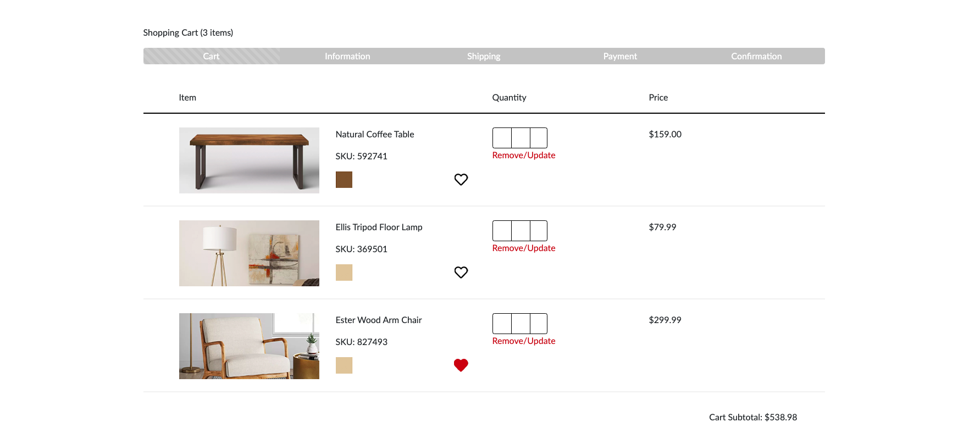The height and width of the screenshot is (422, 980).
Task: Pick the brown swatch for the coffee table
Action: [x=344, y=180]
